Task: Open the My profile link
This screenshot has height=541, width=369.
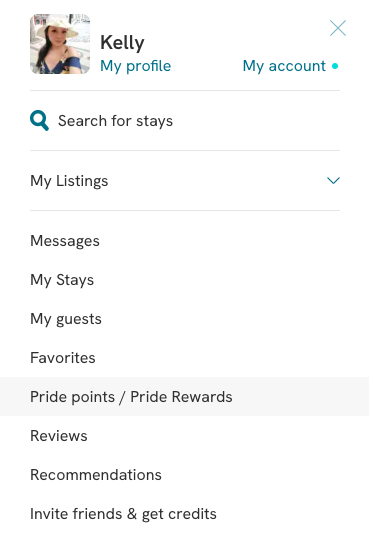Action: [x=136, y=66]
